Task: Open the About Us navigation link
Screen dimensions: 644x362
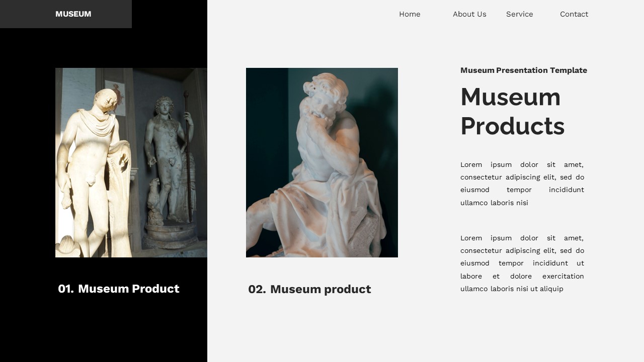Action: point(469,14)
